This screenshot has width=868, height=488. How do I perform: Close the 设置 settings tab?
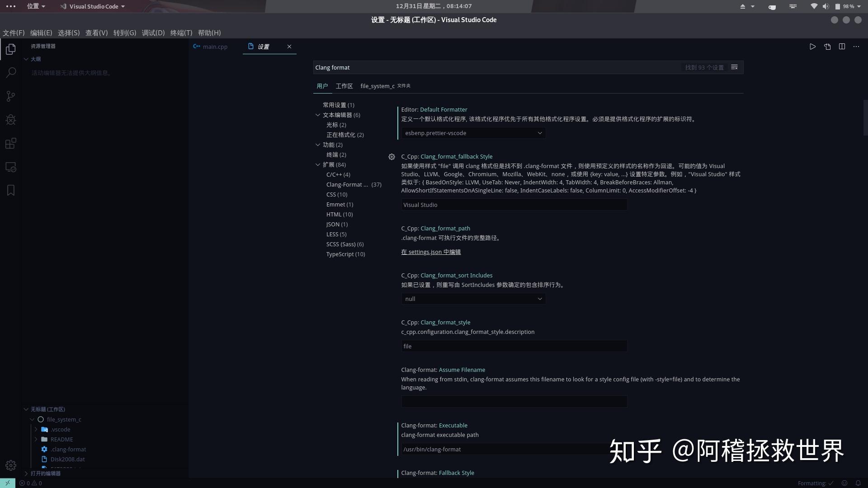(x=289, y=47)
